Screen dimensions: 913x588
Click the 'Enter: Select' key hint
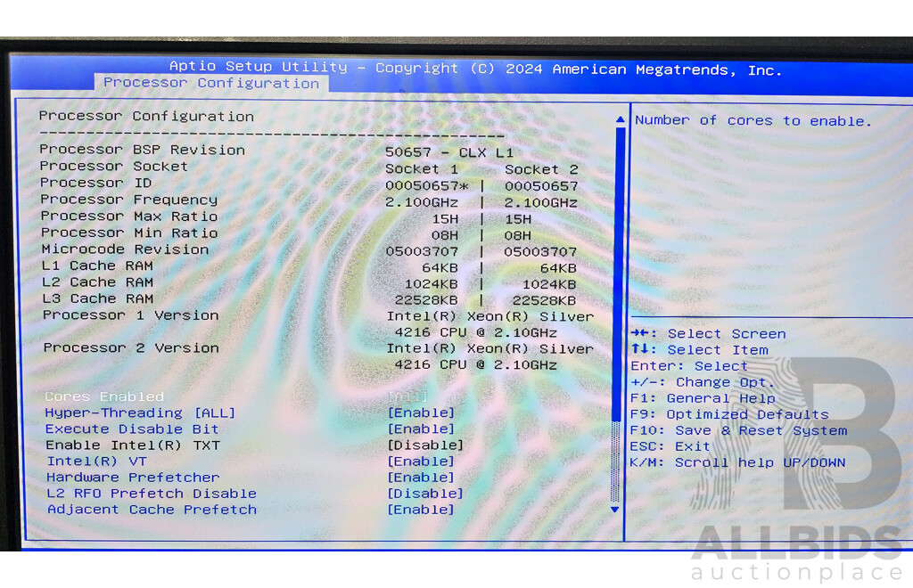pos(689,366)
